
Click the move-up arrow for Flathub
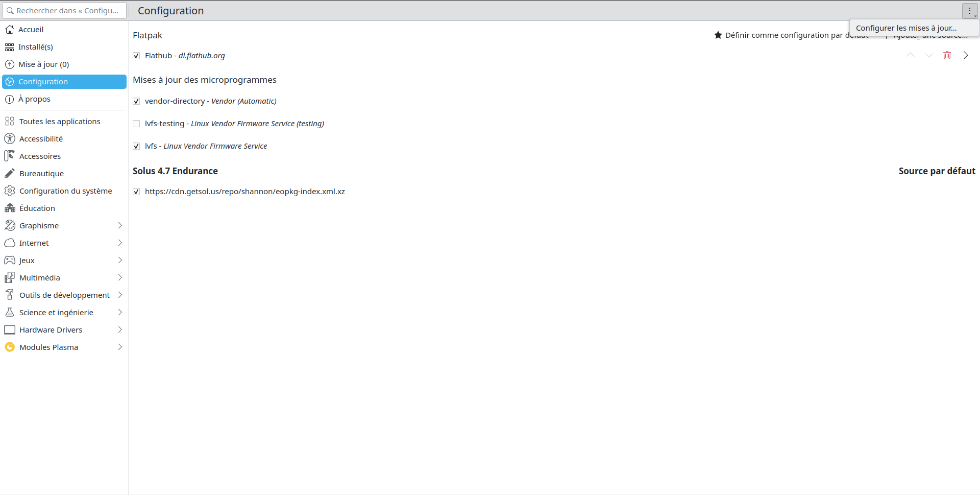[910, 55]
